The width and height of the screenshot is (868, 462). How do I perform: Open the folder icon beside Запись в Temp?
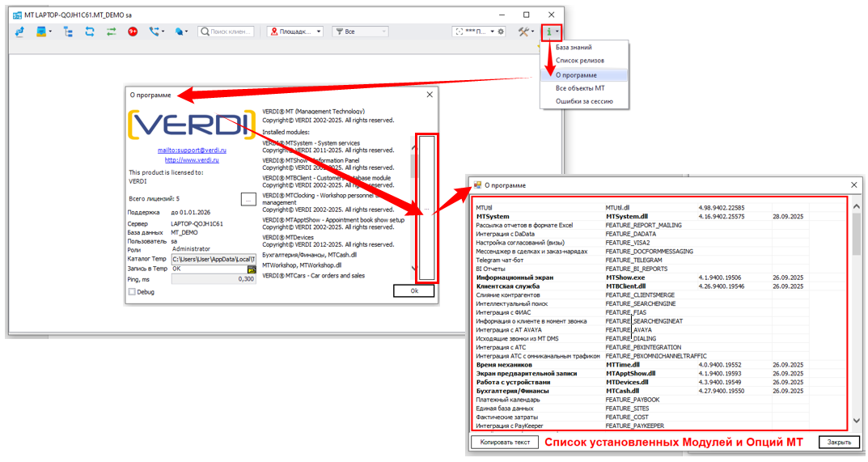click(x=252, y=269)
